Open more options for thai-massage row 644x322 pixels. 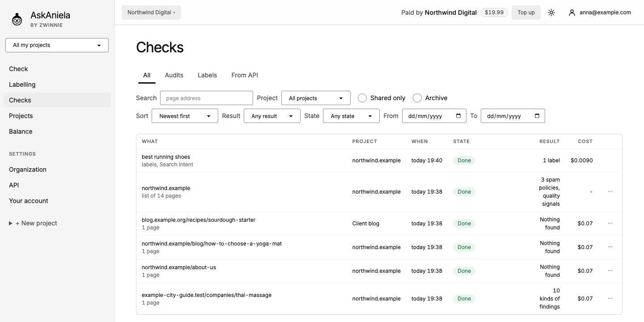(x=610, y=298)
